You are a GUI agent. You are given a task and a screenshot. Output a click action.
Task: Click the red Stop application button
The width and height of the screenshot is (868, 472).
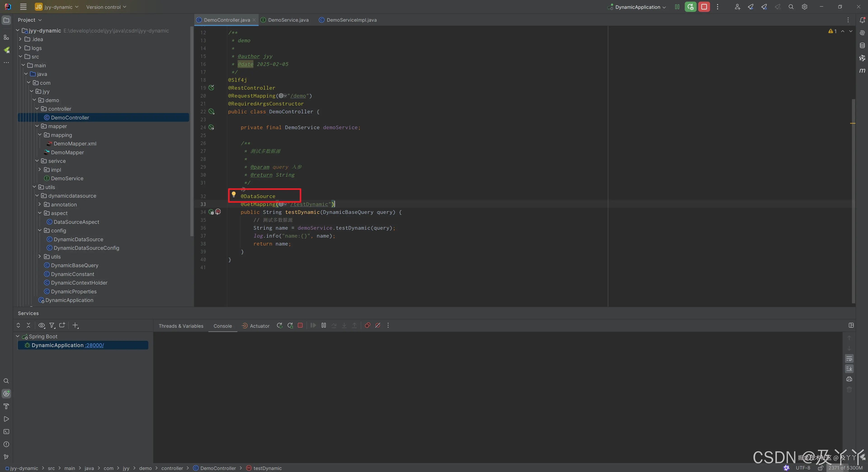(704, 7)
